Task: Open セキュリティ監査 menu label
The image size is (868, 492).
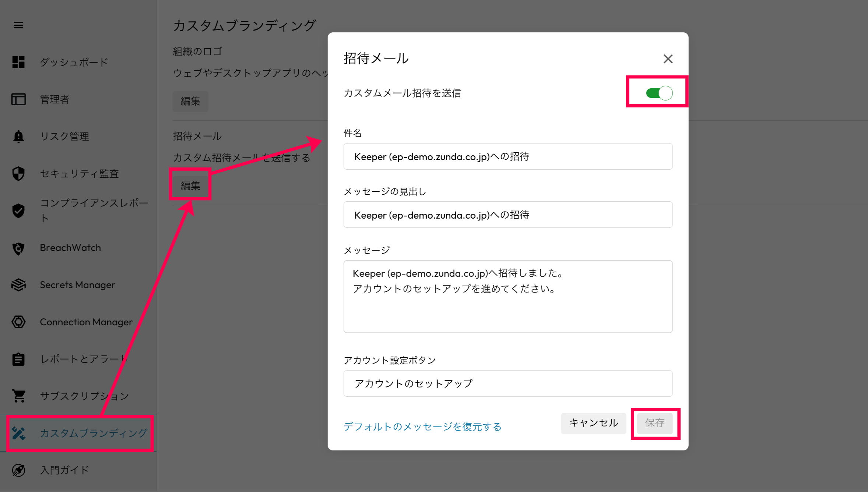Action: point(80,174)
